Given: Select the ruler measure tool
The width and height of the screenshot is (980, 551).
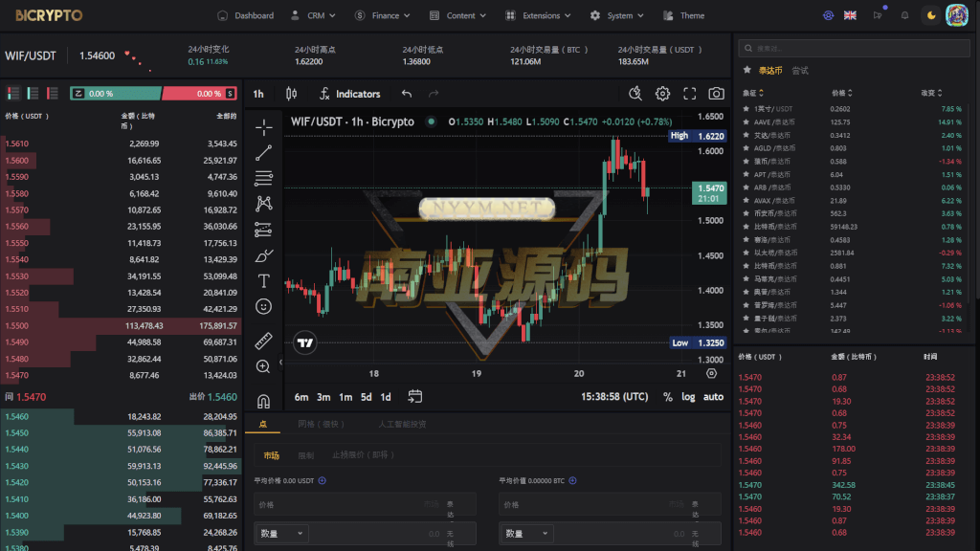Looking at the screenshot, I should click(x=264, y=341).
